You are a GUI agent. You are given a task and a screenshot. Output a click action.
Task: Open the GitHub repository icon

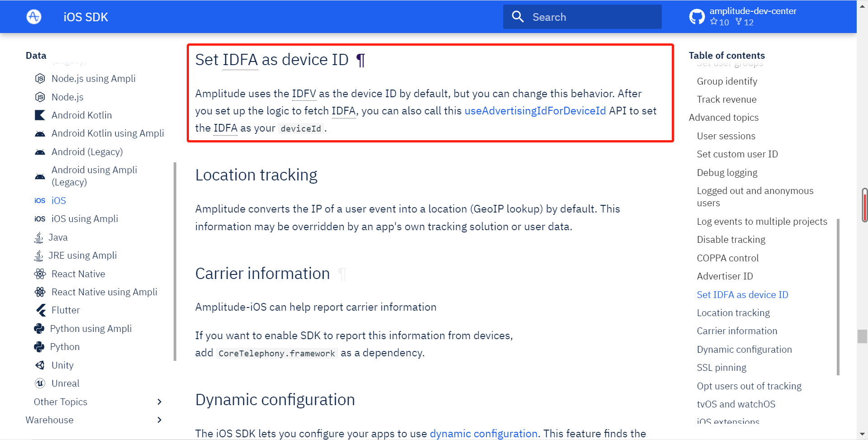[697, 17]
